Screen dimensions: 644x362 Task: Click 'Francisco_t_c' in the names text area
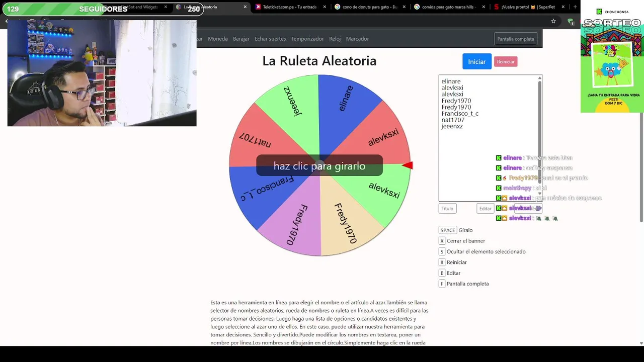[460, 114]
